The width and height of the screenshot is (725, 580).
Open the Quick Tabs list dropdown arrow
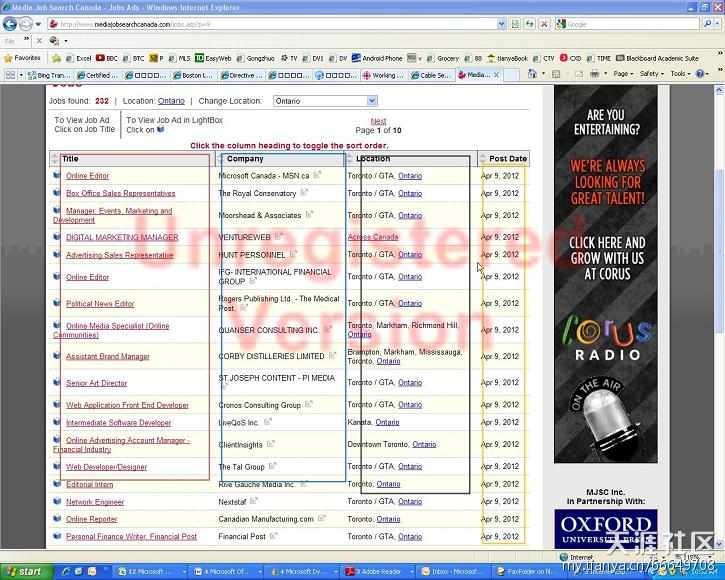21,74
